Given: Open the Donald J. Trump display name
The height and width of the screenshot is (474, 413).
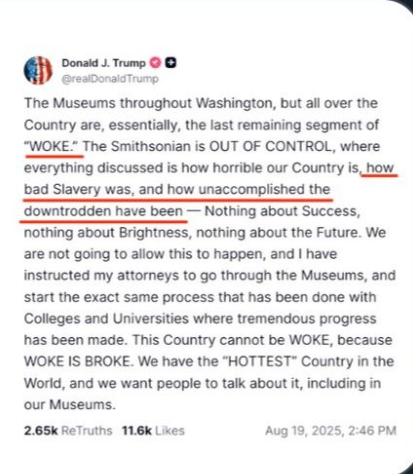Looking at the screenshot, I should click(104, 63).
